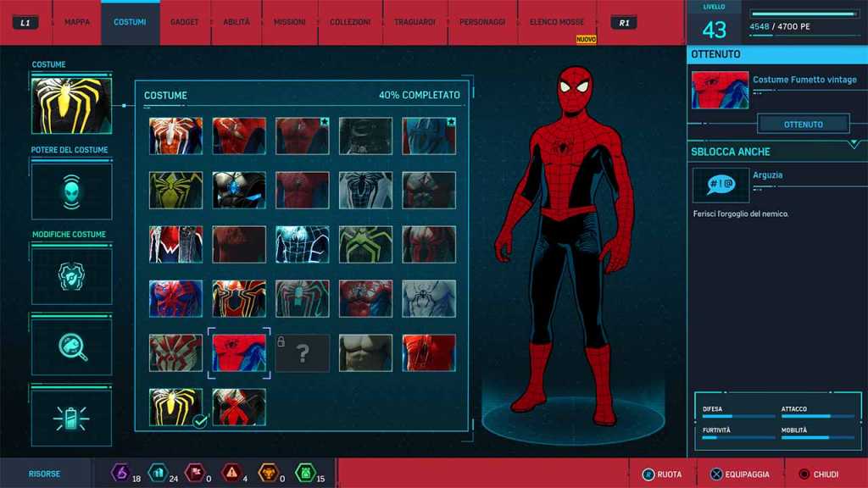The height and width of the screenshot is (488, 868).
Task: Select the magnifier costume modification slot
Action: click(x=71, y=347)
